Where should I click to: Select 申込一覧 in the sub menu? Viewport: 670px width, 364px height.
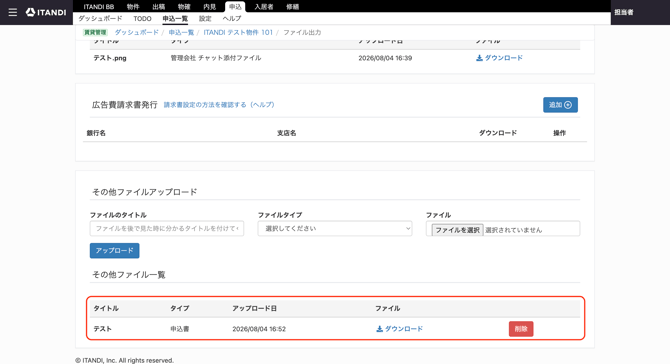(x=175, y=18)
